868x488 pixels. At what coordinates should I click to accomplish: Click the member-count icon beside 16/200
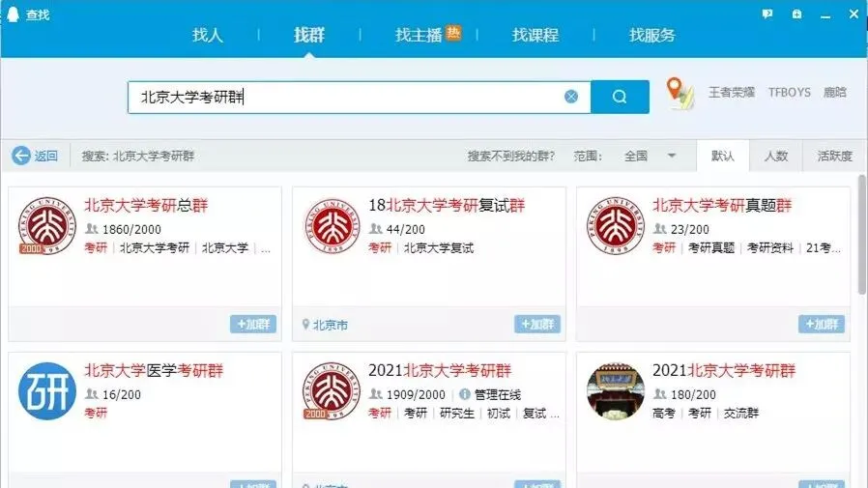pyautogui.click(x=91, y=394)
